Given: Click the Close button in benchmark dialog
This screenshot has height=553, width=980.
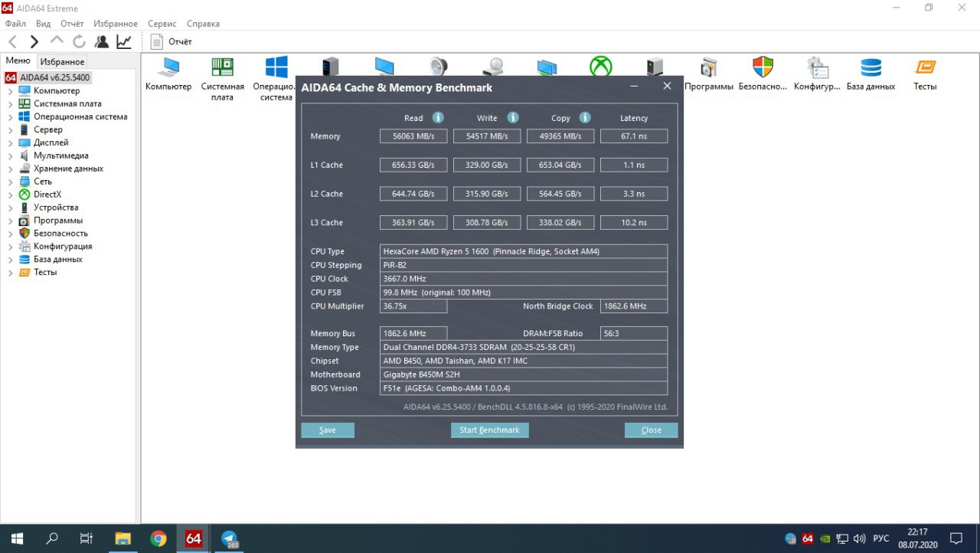Looking at the screenshot, I should pos(651,430).
